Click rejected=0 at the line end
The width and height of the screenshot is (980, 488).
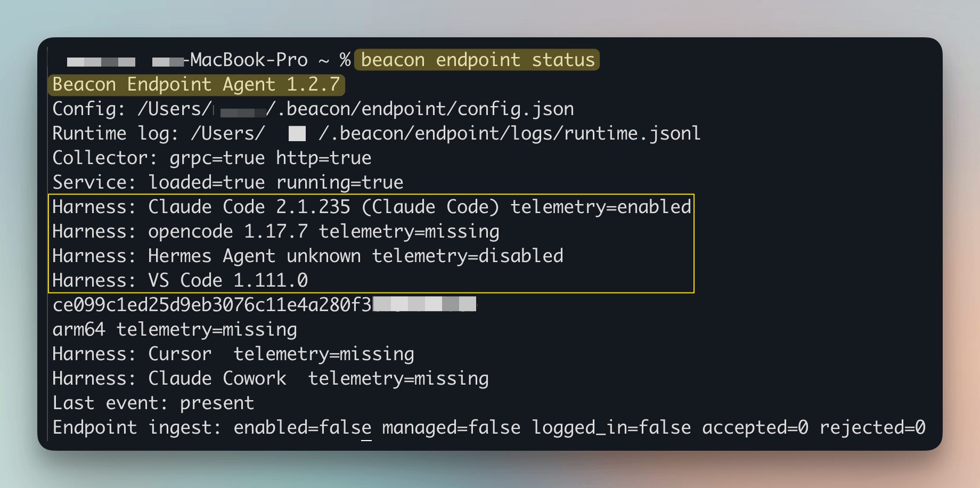(872, 428)
